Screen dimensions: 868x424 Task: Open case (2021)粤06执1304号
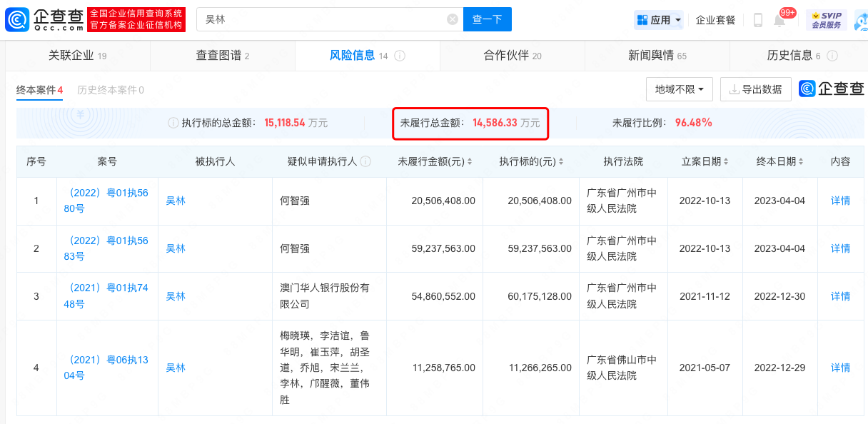[x=107, y=368]
